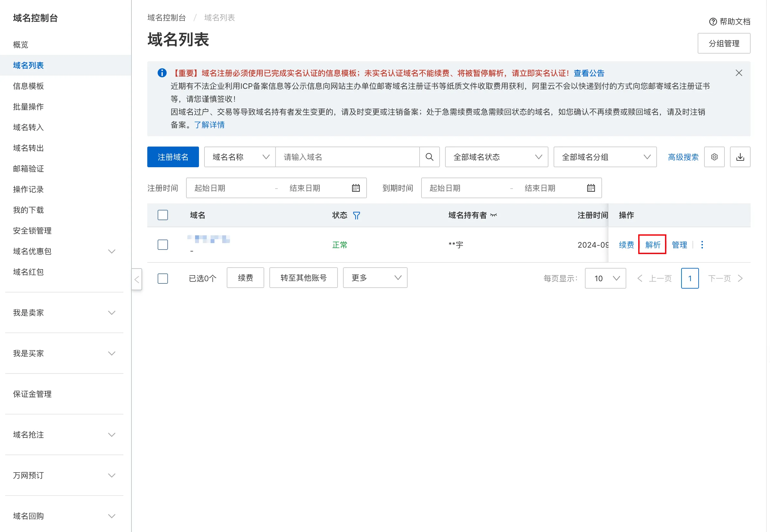
Task: Click expiry time 结束日期 field
Action: 550,188
